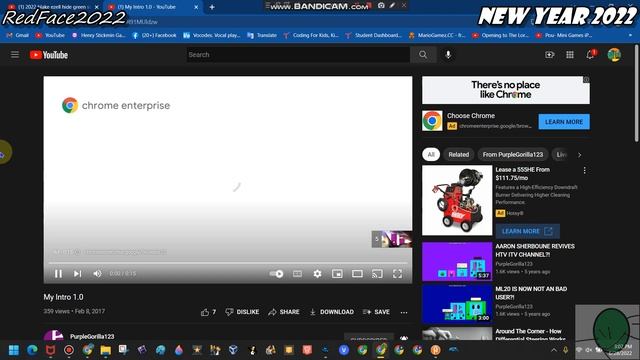This screenshot has height=360, width=640.
Task: Pause the video
Action: coord(58,273)
